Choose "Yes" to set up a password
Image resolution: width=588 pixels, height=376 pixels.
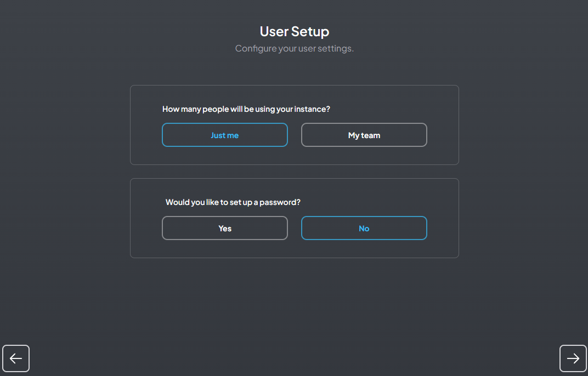[x=225, y=228]
